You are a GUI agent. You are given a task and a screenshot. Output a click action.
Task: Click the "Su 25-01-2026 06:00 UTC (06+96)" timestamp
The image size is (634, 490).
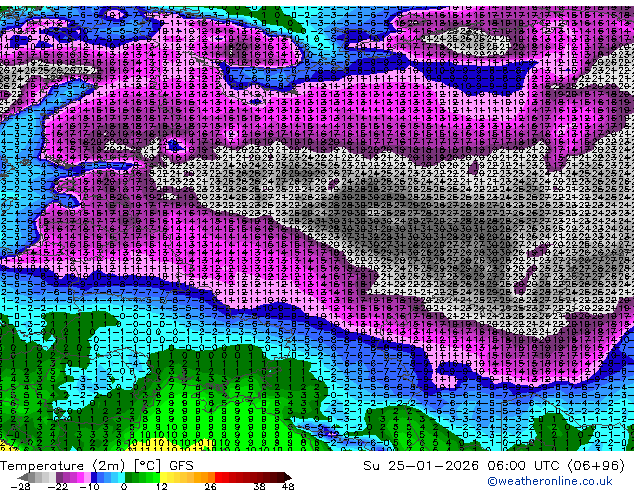pos(494,466)
